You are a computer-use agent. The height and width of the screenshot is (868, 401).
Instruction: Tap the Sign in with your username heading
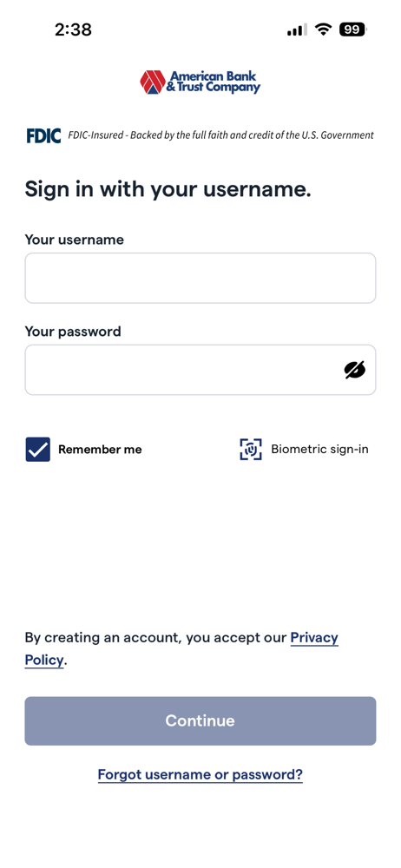[x=168, y=189]
